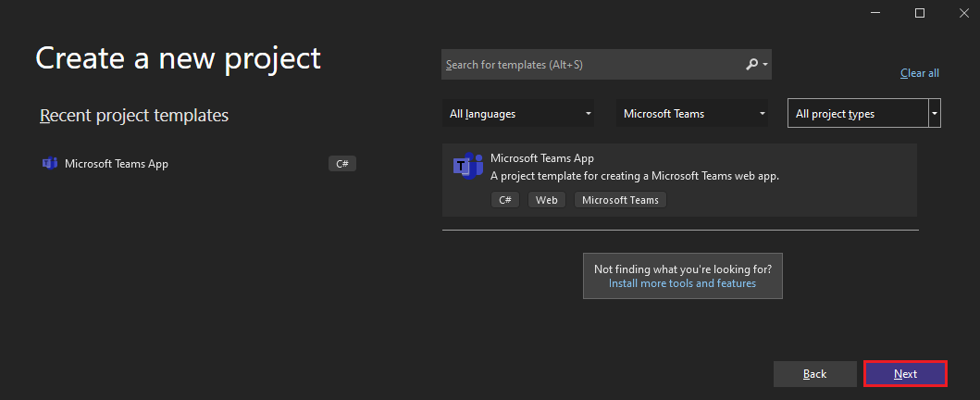The image size is (980, 400).
Task: Click the Teams icon in recent templates
Action: pyautogui.click(x=49, y=164)
